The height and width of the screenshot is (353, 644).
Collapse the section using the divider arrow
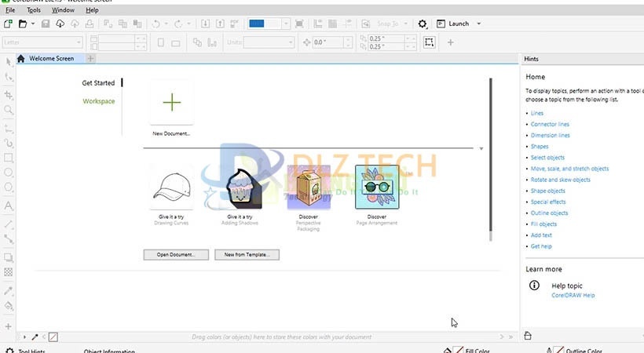click(x=481, y=148)
